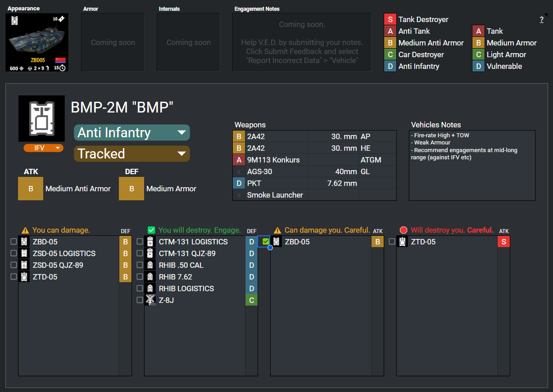This screenshot has width=553, height=392.
Task: Select the 9M113 Konkurs weapon row
Action: point(315,160)
